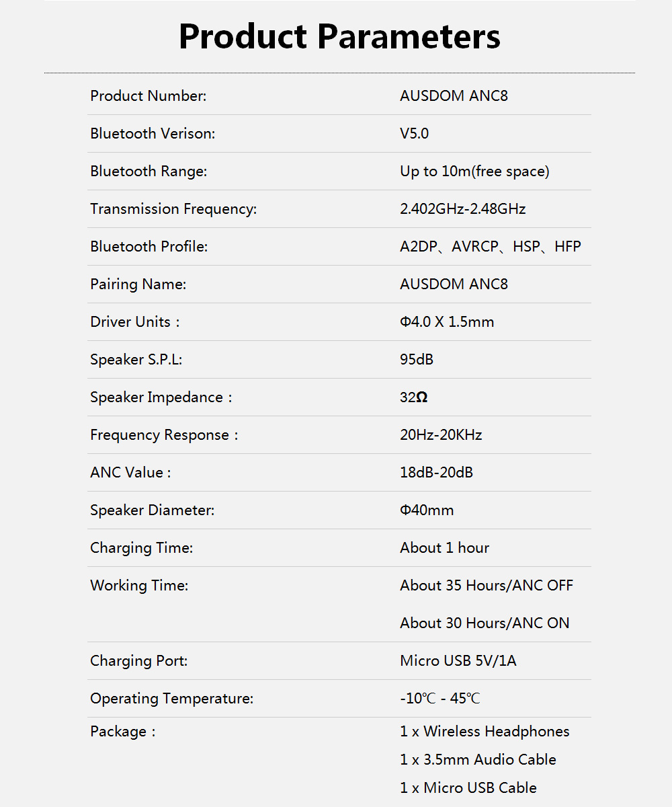Click 1 x 3.5mm Audio Cable item
Viewport: 672px width, 807px height.
pyautogui.click(x=478, y=760)
